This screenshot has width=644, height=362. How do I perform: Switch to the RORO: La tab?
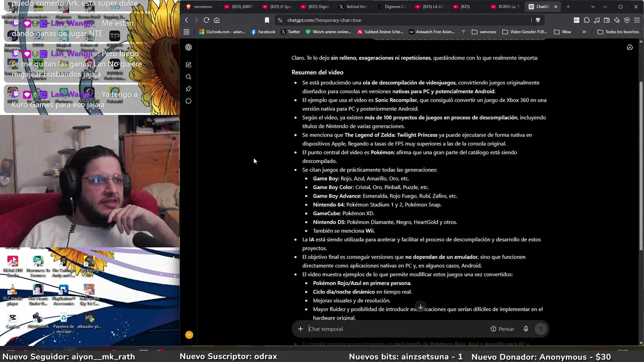click(x=506, y=7)
